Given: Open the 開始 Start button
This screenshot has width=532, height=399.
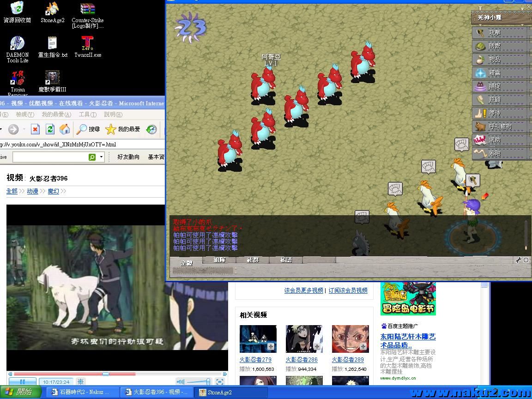Looking at the screenshot, I should [x=20, y=392].
